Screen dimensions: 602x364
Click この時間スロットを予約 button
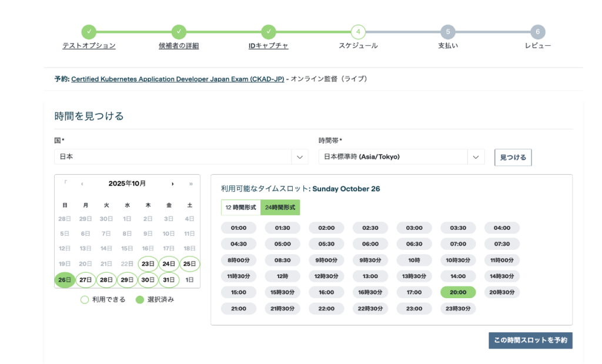[530, 340]
